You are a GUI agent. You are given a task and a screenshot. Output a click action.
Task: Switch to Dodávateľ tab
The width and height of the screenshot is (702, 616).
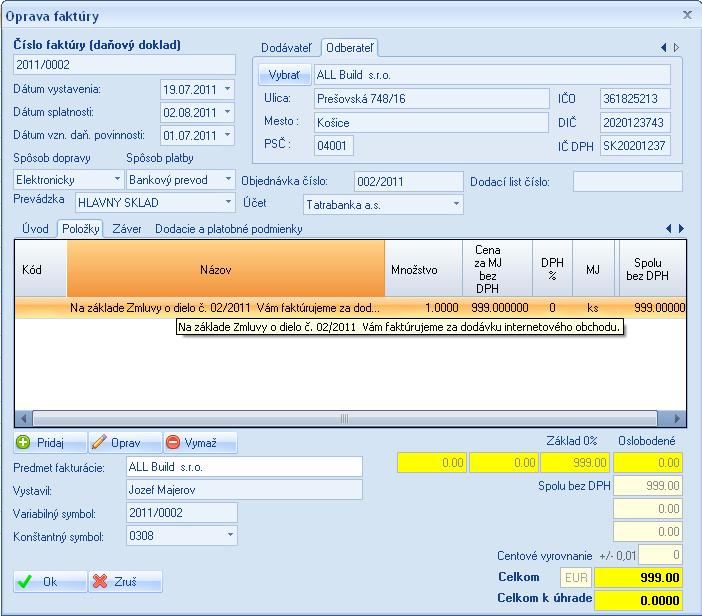click(x=286, y=48)
